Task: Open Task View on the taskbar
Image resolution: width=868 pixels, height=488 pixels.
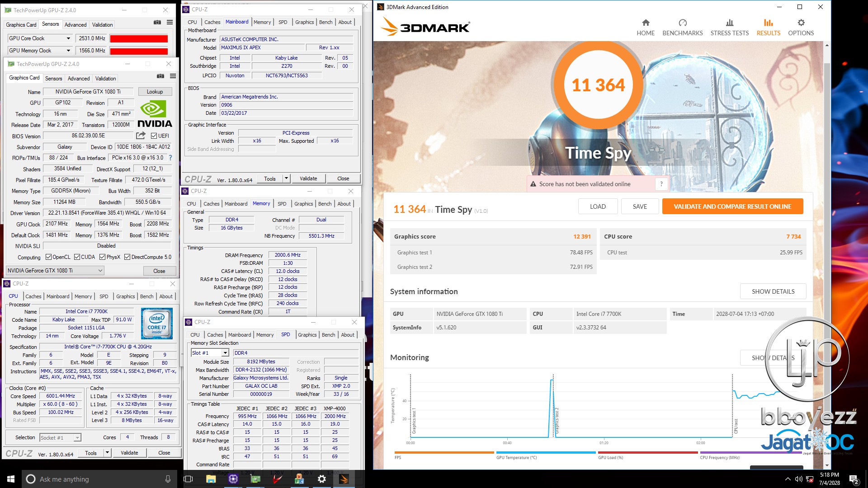Action: 189,479
